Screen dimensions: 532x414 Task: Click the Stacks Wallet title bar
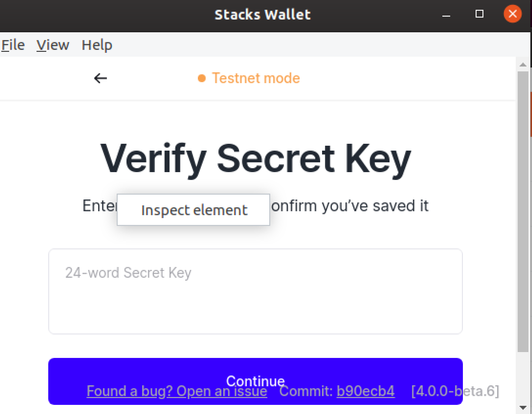tap(262, 14)
